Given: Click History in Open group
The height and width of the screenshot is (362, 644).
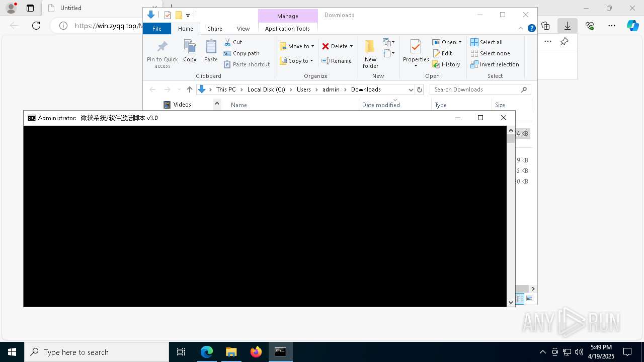Looking at the screenshot, I should tap(446, 64).
